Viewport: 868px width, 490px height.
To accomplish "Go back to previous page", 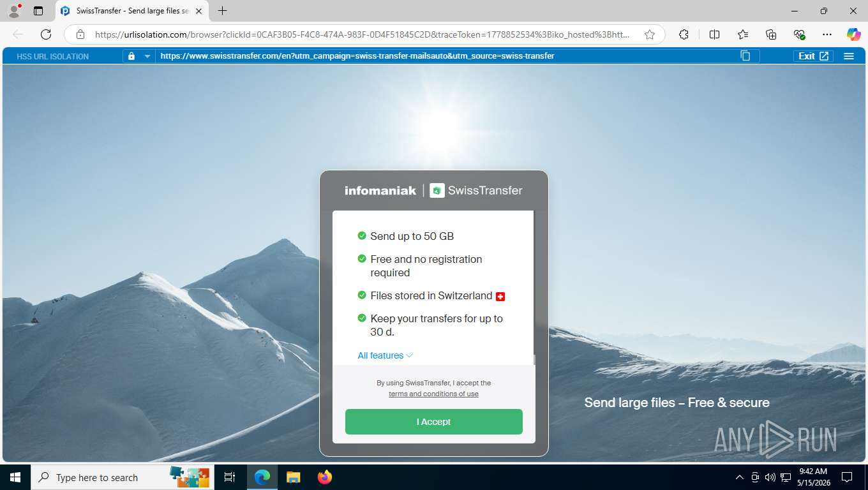I will coord(18,34).
